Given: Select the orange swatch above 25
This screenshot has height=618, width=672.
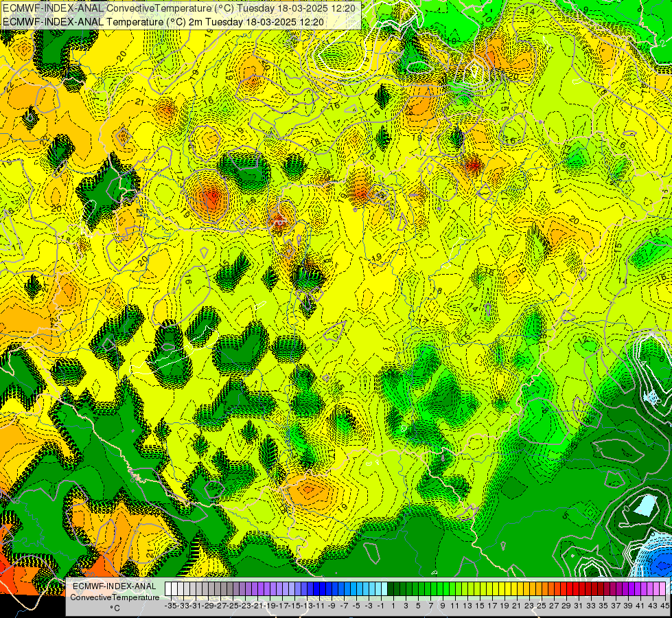Looking at the screenshot, I should click(x=539, y=589).
